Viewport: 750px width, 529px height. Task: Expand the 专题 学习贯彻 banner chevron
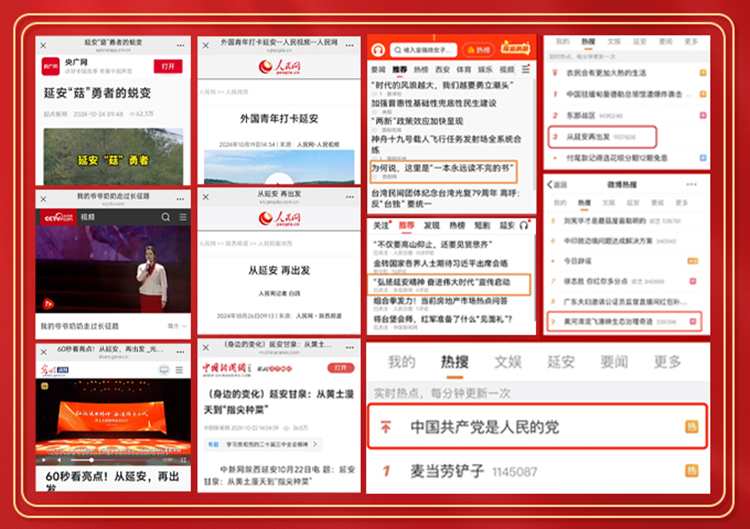[315, 444]
